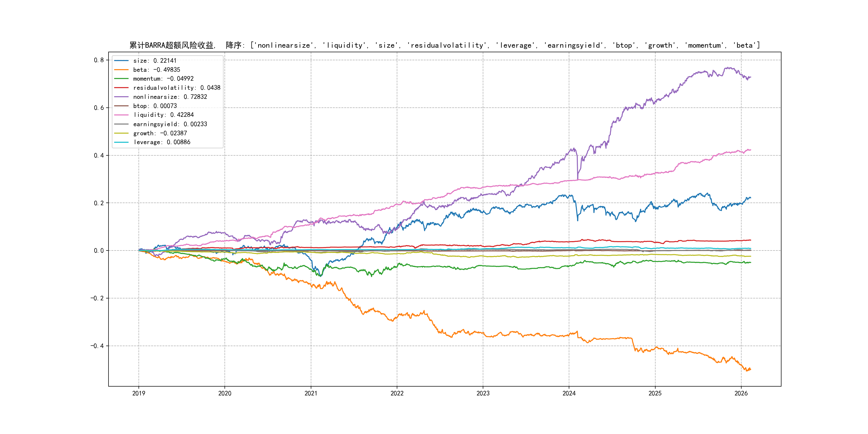This screenshot has height=434, width=868.
Task: Click the 'nonlinearsize: 0.72832' legend label
Action: (170, 97)
